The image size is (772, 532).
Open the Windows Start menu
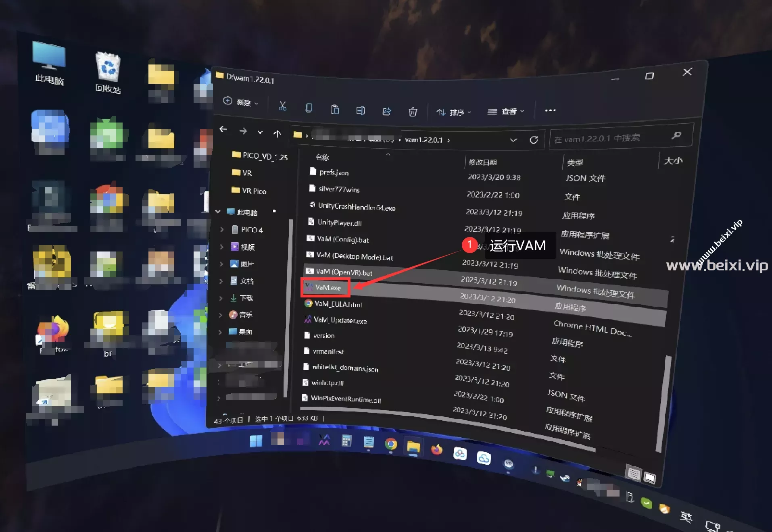(256, 441)
